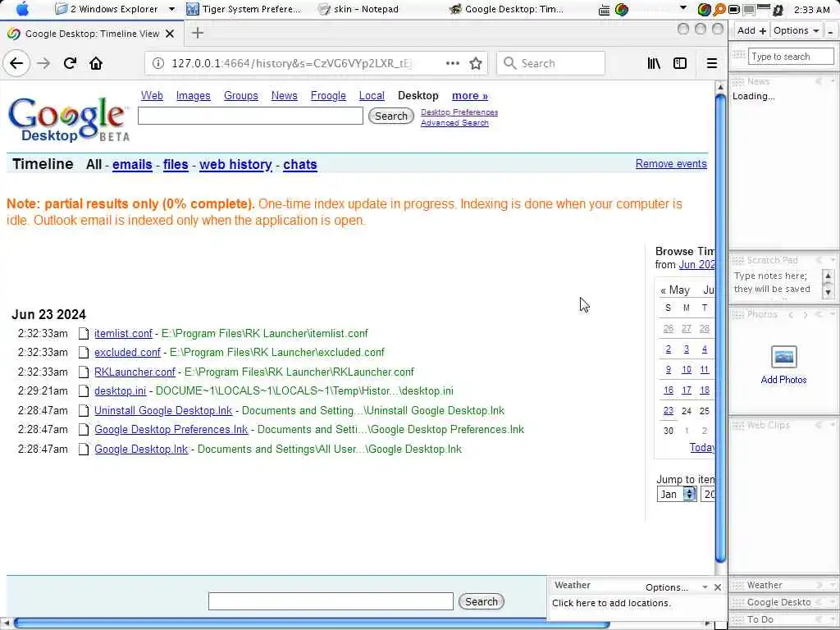Click the sidebar Type to search field
This screenshot has height=630, width=840.
(x=791, y=57)
